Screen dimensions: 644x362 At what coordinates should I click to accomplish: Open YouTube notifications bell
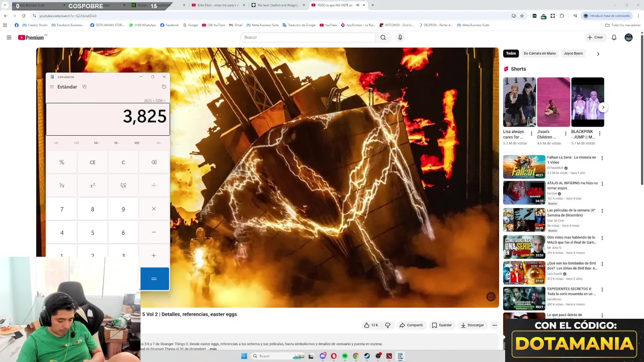[x=614, y=37]
